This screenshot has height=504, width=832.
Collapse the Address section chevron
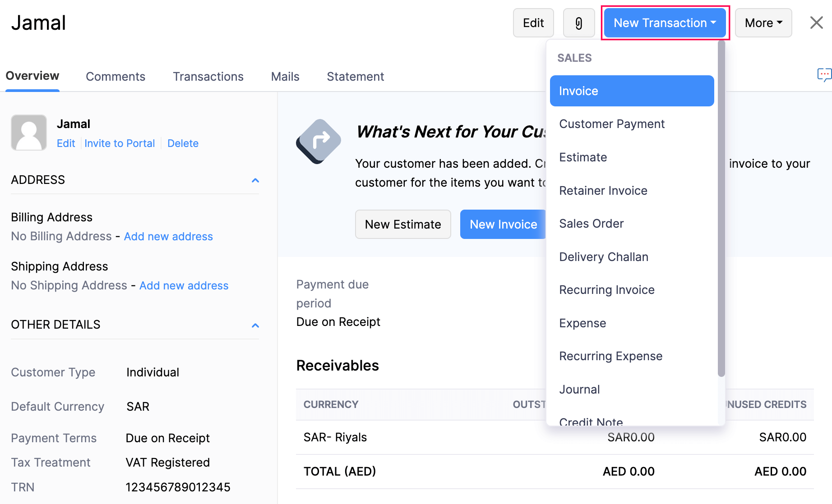click(x=255, y=180)
